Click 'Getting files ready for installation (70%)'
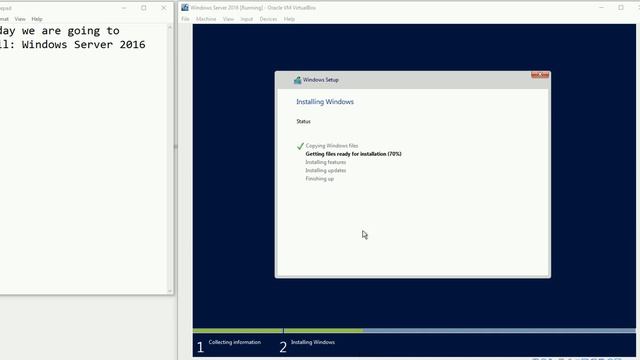Image resolution: width=640 pixels, height=360 pixels. point(353,154)
